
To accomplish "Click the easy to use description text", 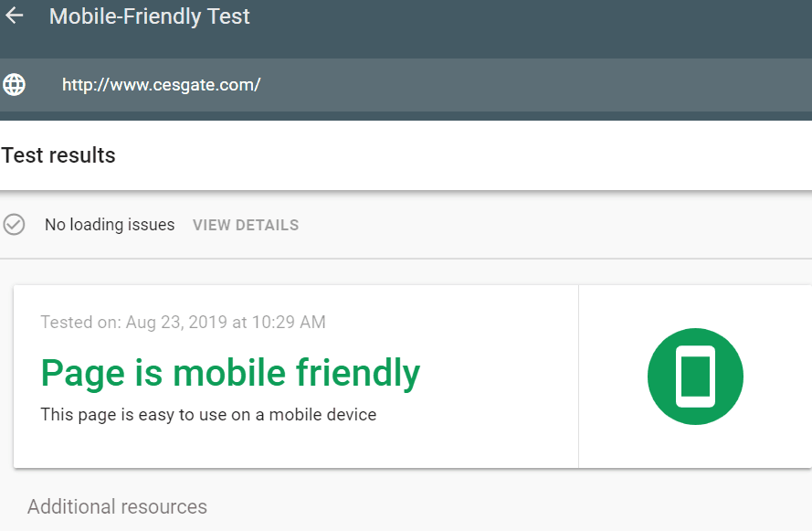I will click(x=208, y=415).
